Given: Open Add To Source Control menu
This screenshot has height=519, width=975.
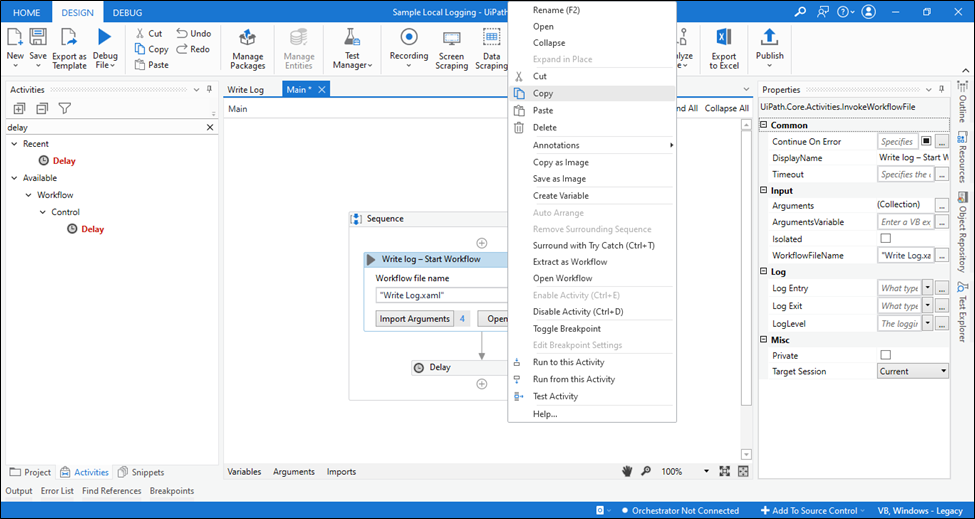Looking at the screenshot, I should [x=813, y=511].
